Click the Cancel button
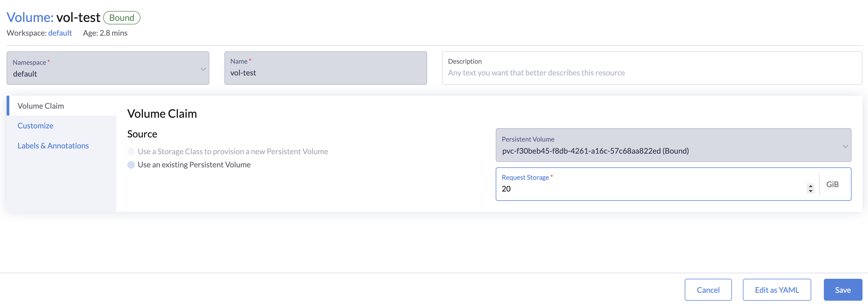Viewport: 868px width, 304px height. 708,290
